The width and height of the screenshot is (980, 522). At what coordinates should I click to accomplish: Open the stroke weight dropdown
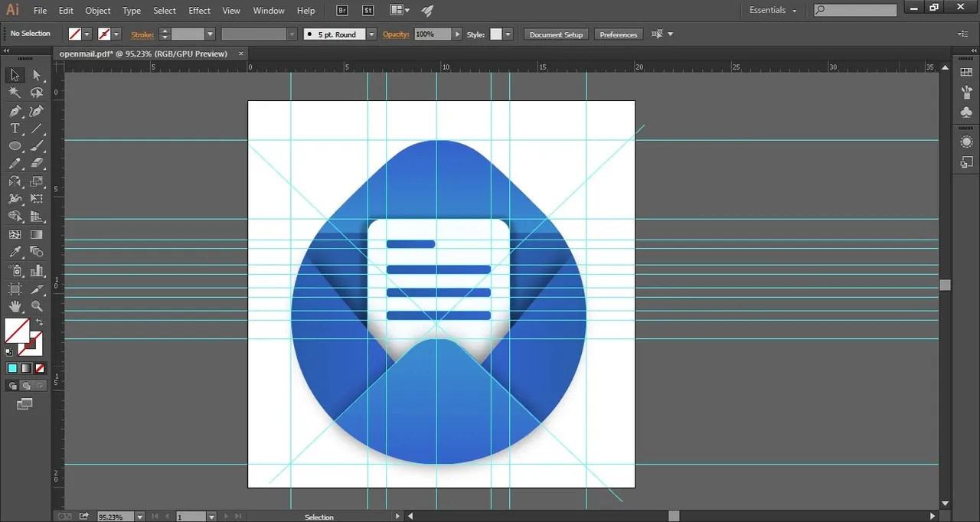[210, 34]
